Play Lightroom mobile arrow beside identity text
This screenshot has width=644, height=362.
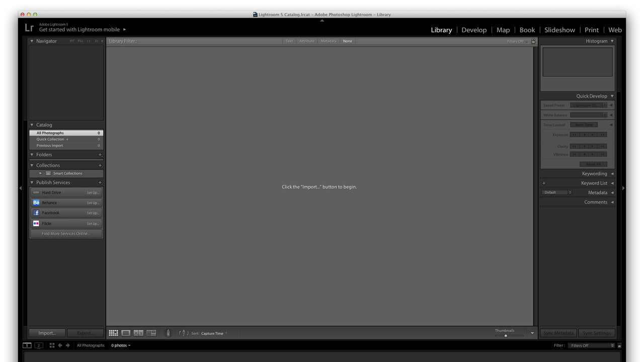125,30
